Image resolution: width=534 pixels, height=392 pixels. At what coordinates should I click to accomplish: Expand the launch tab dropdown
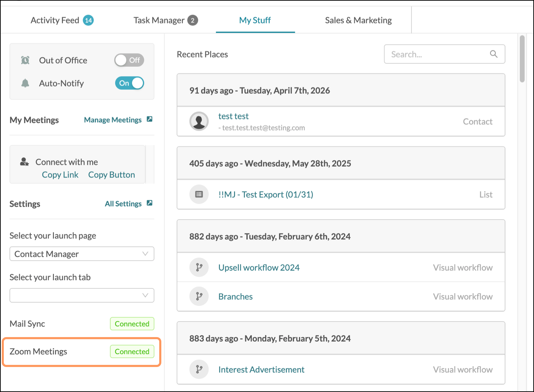pos(82,295)
